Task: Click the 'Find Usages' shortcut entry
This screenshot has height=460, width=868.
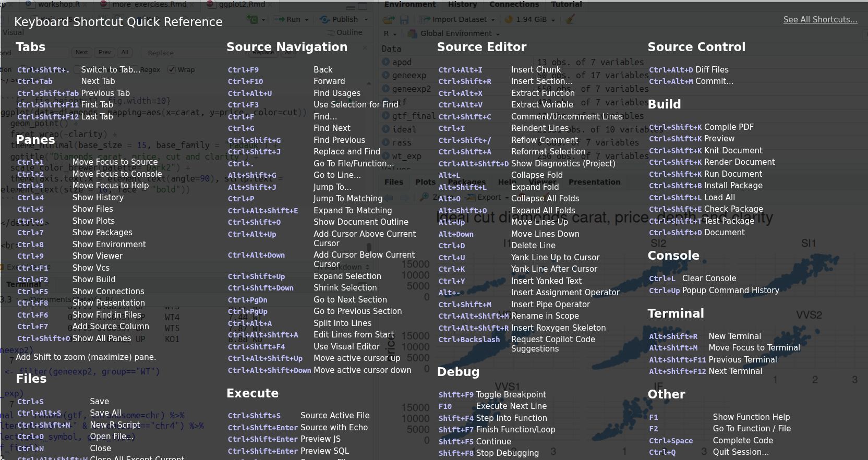Action: 337,93
